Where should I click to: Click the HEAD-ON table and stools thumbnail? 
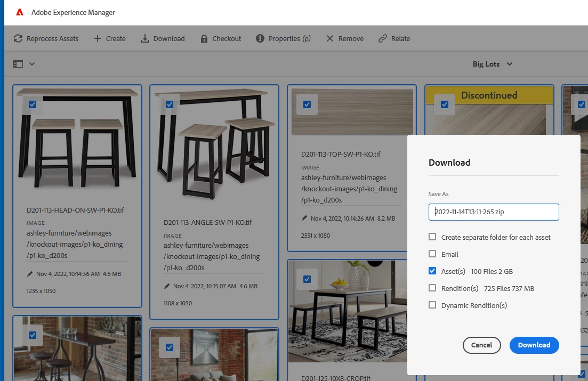(77, 139)
